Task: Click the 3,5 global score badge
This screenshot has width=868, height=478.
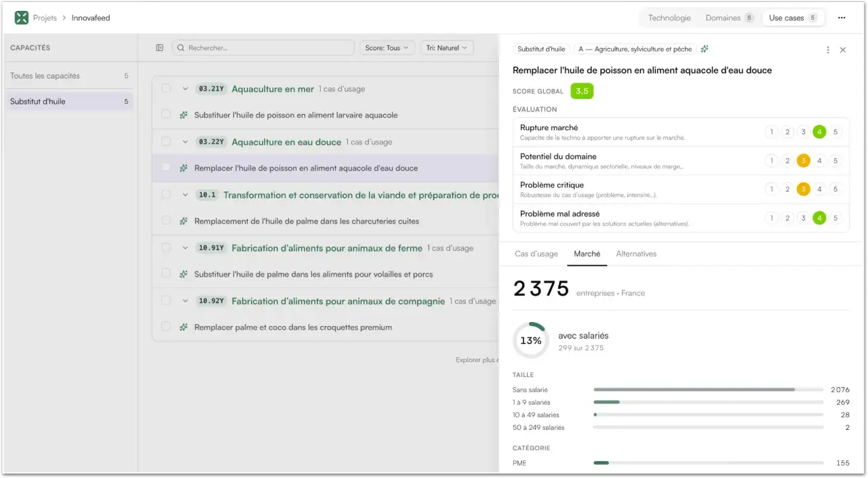Action: (x=582, y=91)
